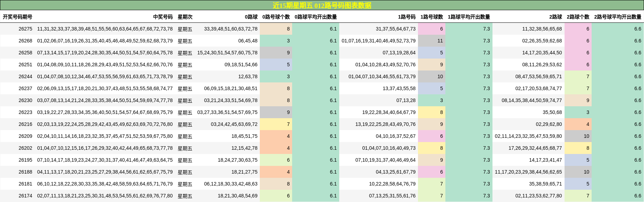644x202 pixels.
Task: Click the 1路球平均开出数量 column header
Action: (x=469, y=17)
